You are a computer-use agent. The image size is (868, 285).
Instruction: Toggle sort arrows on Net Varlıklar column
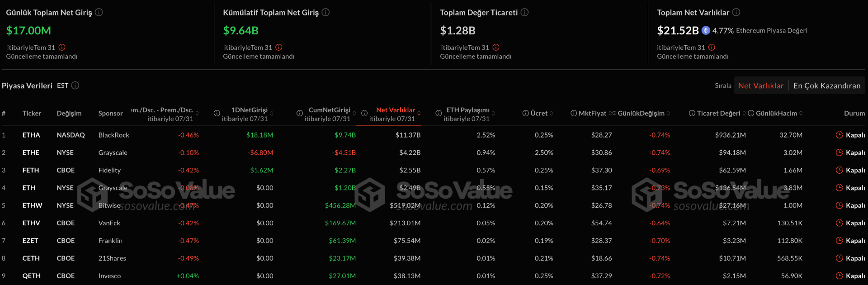[419, 113]
